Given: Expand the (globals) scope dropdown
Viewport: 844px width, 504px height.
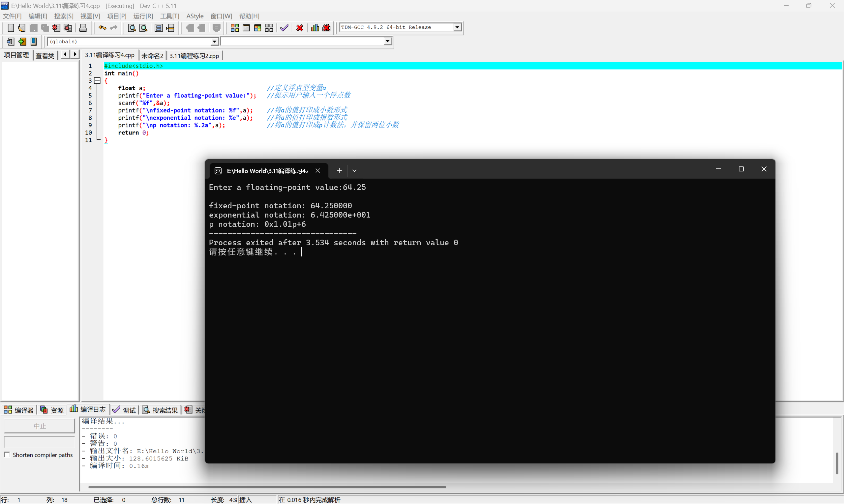Looking at the screenshot, I should (214, 42).
